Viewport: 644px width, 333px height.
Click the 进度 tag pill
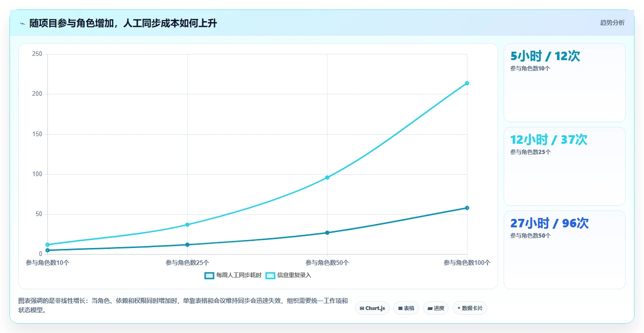(x=436, y=308)
